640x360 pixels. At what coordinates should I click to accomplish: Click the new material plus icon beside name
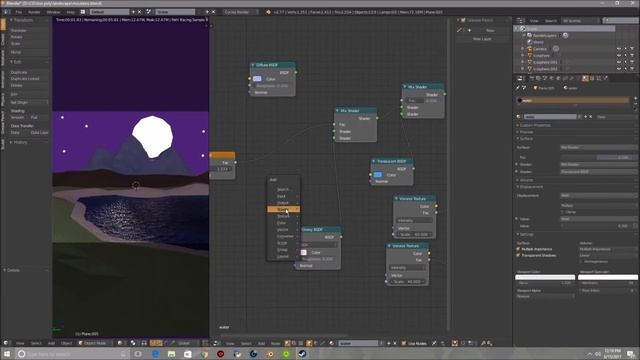coord(585,117)
